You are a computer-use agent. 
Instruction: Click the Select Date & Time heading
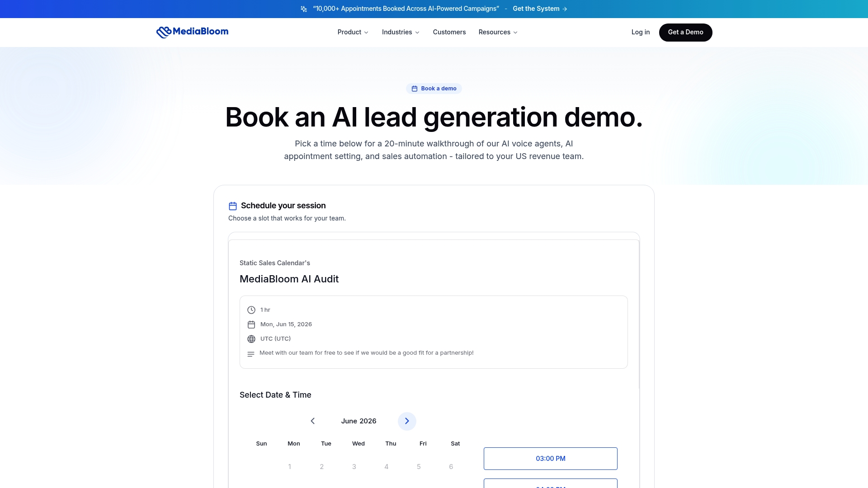point(275,395)
